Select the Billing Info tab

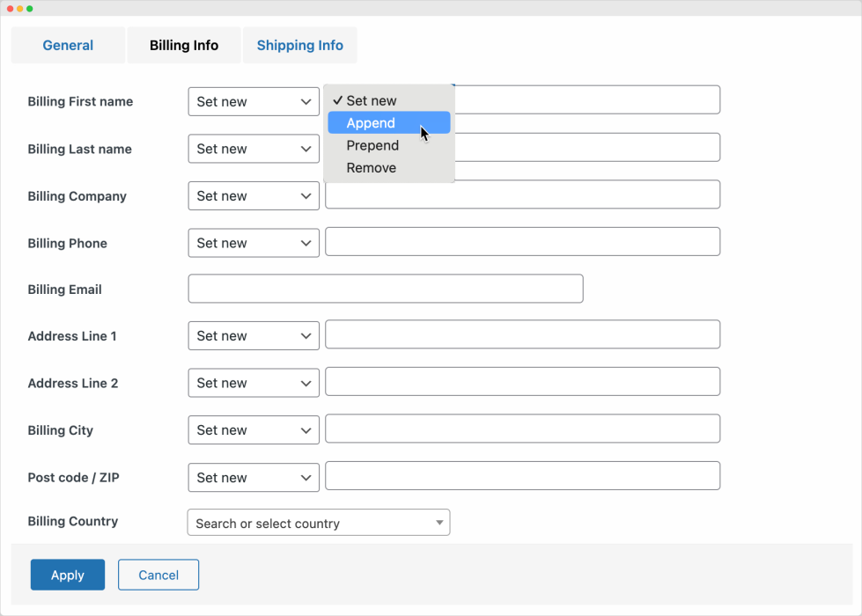184,46
